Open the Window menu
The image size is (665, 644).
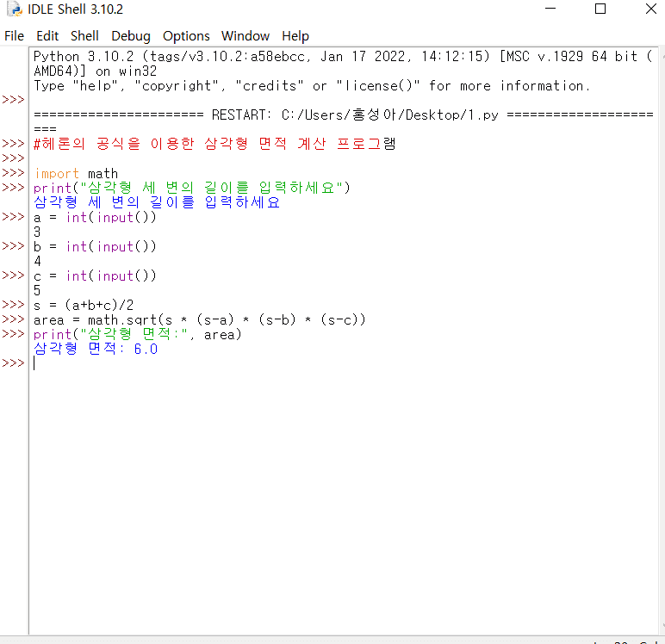point(245,36)
